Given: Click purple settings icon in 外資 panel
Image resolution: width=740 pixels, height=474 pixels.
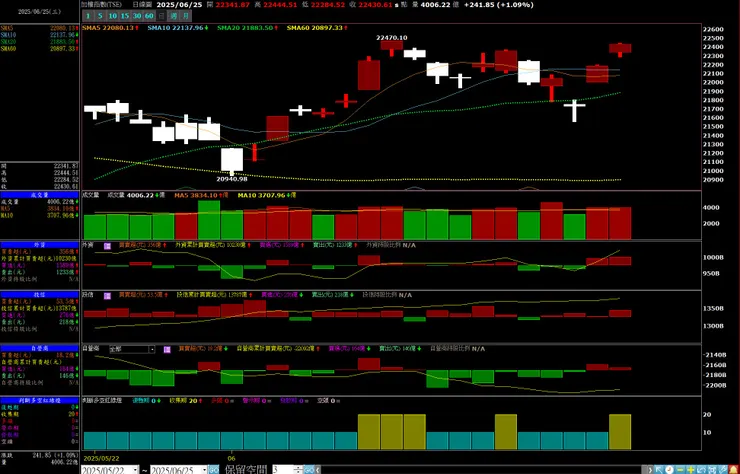Looking at the screenshot, I should click(107, 246).
